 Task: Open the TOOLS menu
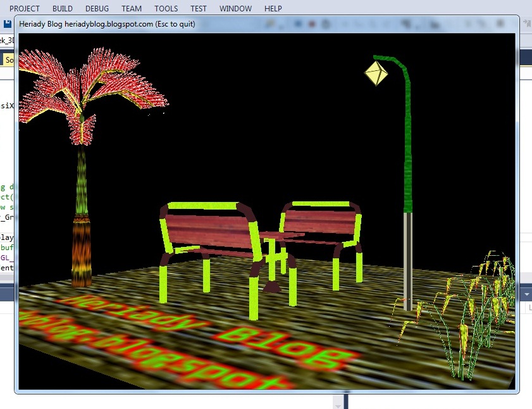click(166, 8)
